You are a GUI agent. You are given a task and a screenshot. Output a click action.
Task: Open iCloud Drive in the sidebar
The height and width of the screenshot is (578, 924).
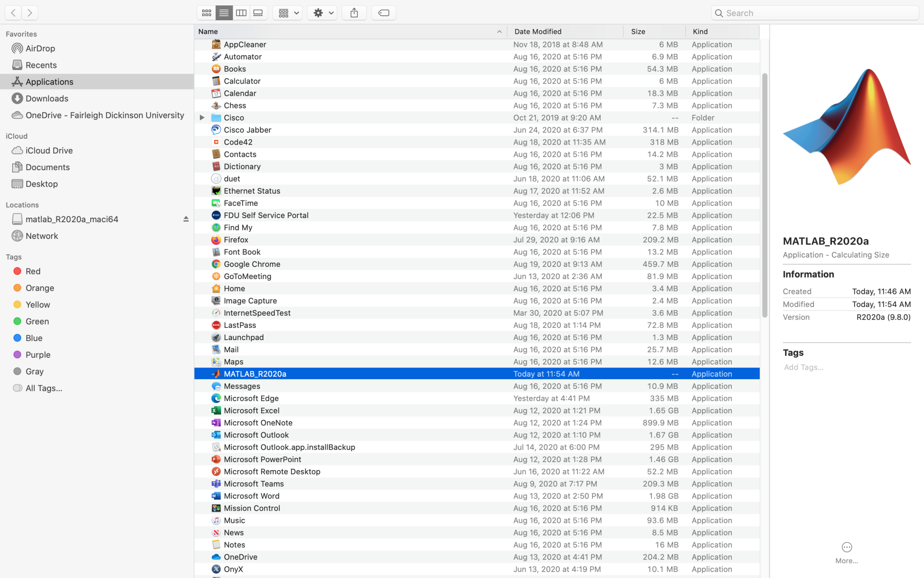(97, 150)
